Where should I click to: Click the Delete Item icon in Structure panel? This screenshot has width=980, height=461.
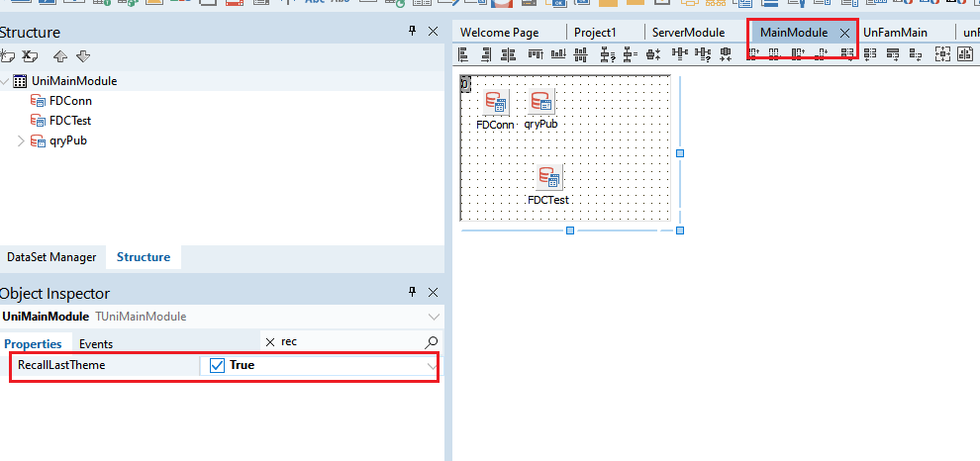[30, 56]
